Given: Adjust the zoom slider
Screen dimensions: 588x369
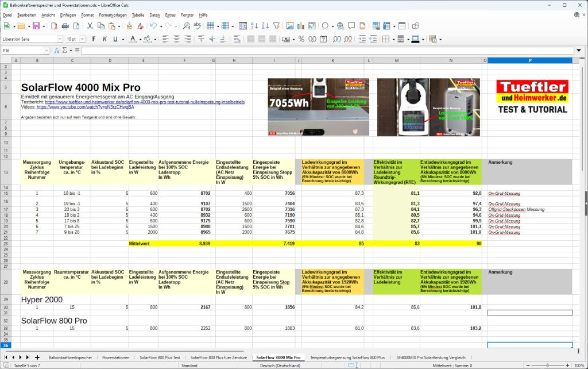Looking at the screenshot, I should [547, 365].
